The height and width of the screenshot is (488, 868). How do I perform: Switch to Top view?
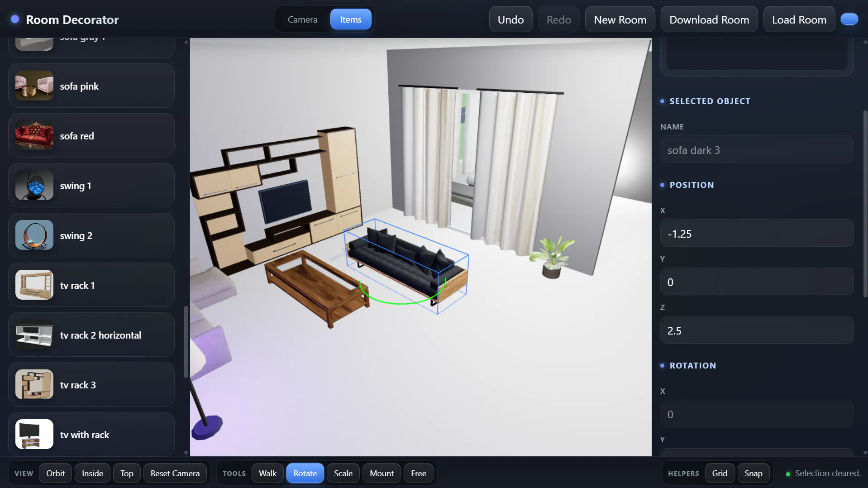pos(127,473)
